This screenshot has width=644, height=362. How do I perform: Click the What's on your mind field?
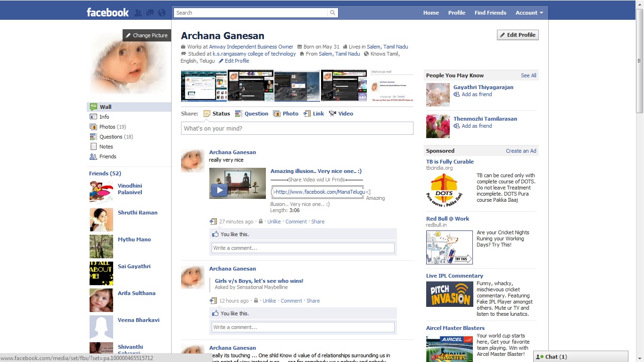point(297,128)
